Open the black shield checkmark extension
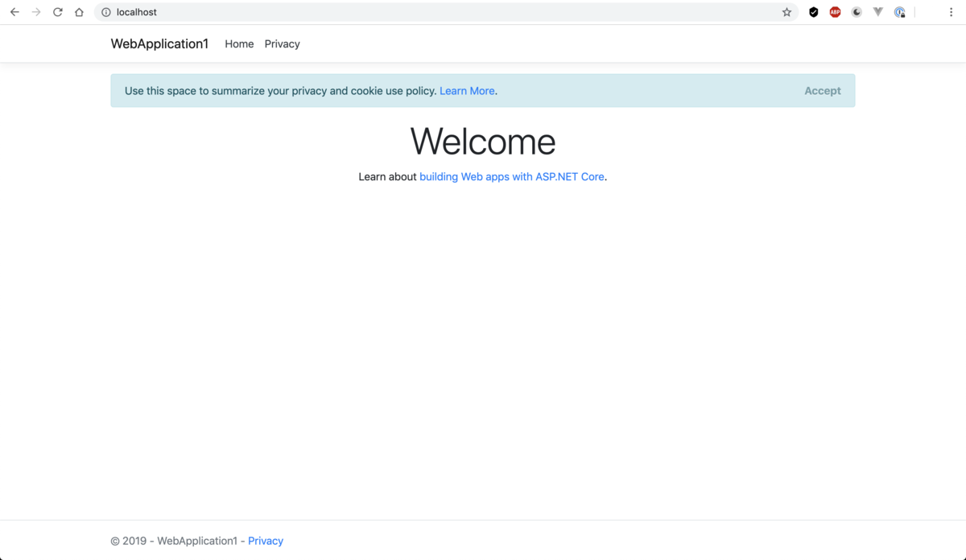The image size is (966, 560). [814, 12]
